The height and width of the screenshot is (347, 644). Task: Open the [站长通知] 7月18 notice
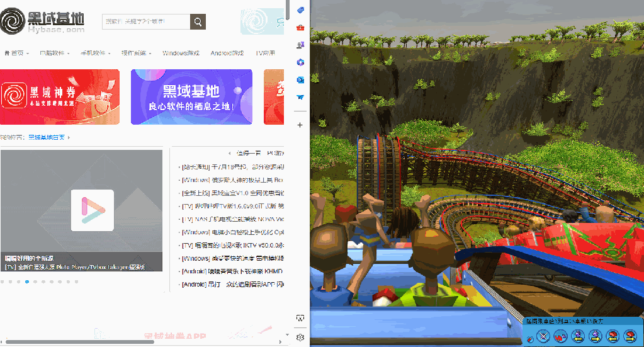[232, 167]
